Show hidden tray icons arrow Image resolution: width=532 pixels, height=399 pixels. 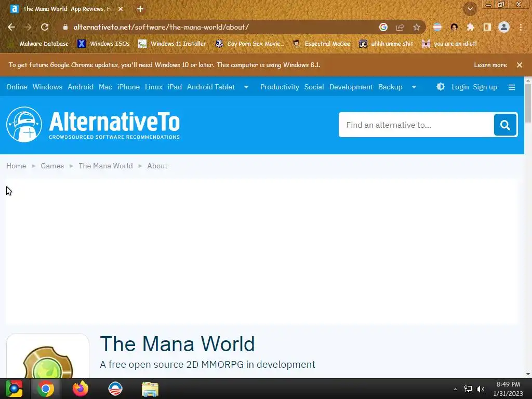point(455,389)
